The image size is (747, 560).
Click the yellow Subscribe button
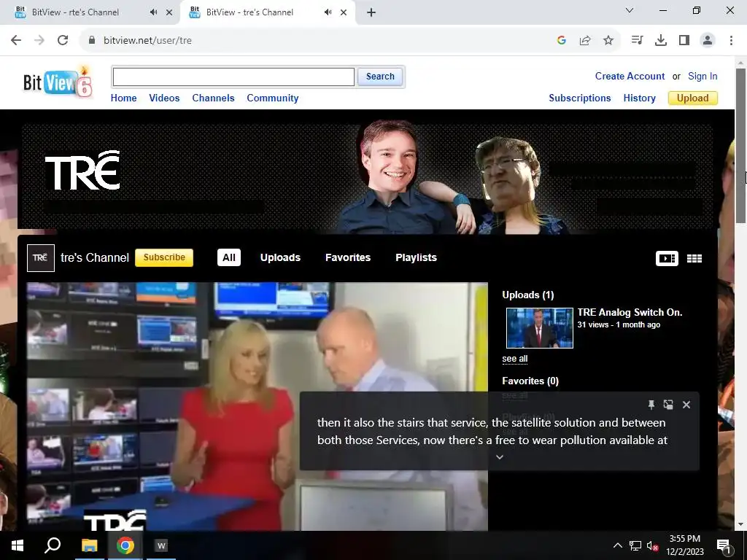164,257
